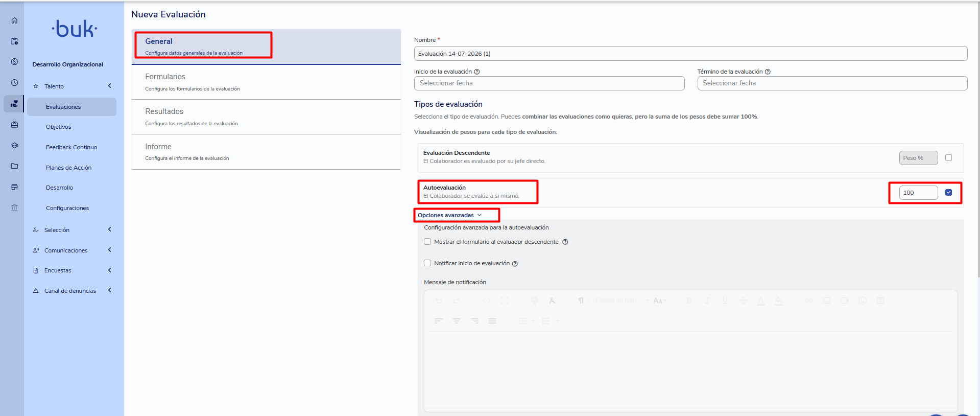This screenshot has height=416, width=980.
Task: Expand the Comunicaciones menu chevron
Action: pyautogui.click(x=109, y=250)
